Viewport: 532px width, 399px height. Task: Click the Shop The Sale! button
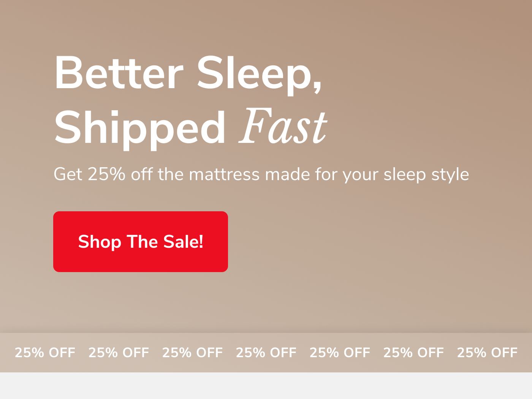click(x=141, y=242)
